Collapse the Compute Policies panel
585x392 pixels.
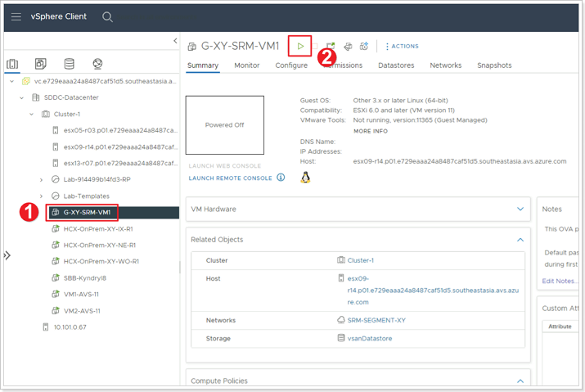tap(520, 381)
